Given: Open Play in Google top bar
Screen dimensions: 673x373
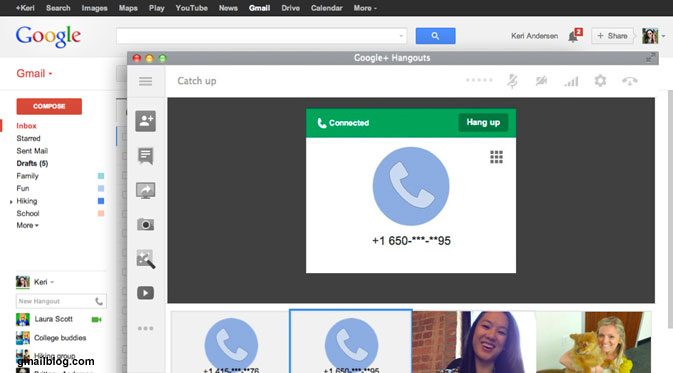Looking at the screenshot, I should click(x=157, y=8).
